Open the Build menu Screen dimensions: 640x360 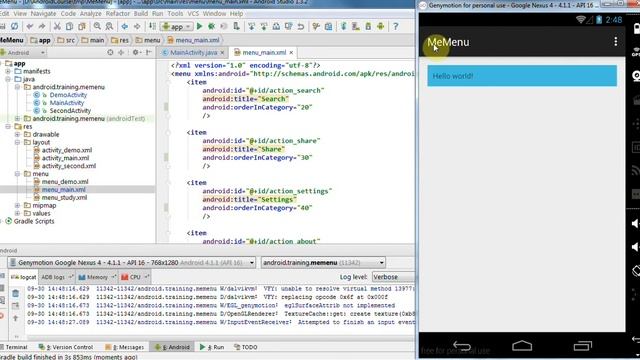coord(141,13)
